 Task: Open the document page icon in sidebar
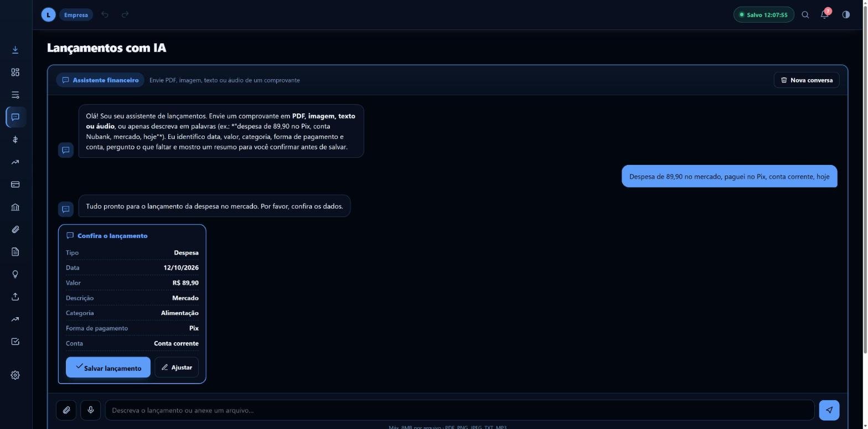tap(15, 252)
